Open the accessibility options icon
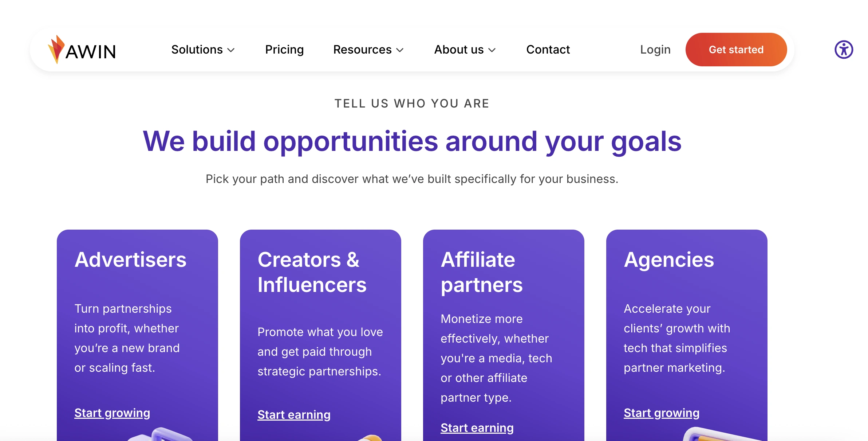 (x=844, y=50)
